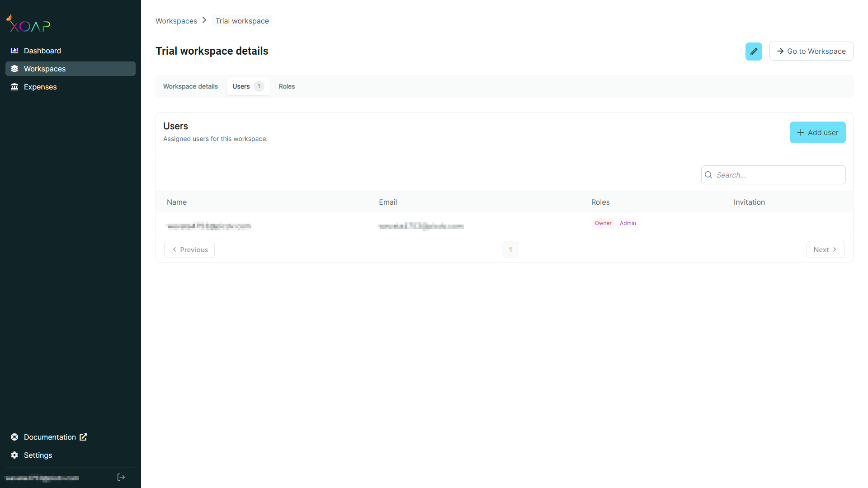Click the Go to Workspace button
868x488 pixels.
point(811,51)
